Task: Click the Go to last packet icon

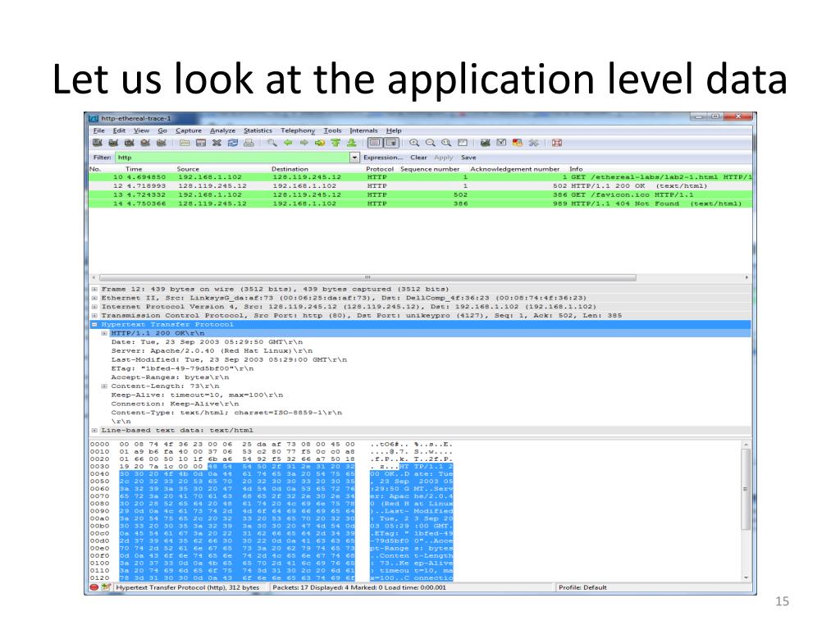Action: click(x=350, y=144)
